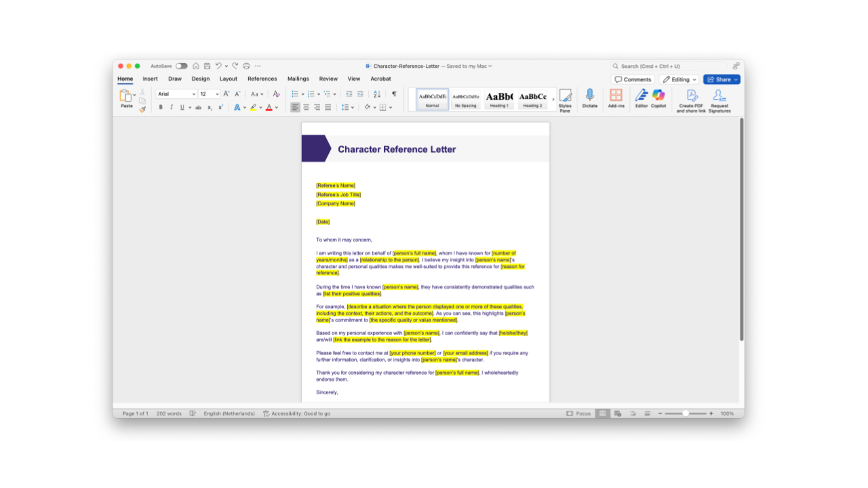Decrease paragraph indent

click(349, 94)
